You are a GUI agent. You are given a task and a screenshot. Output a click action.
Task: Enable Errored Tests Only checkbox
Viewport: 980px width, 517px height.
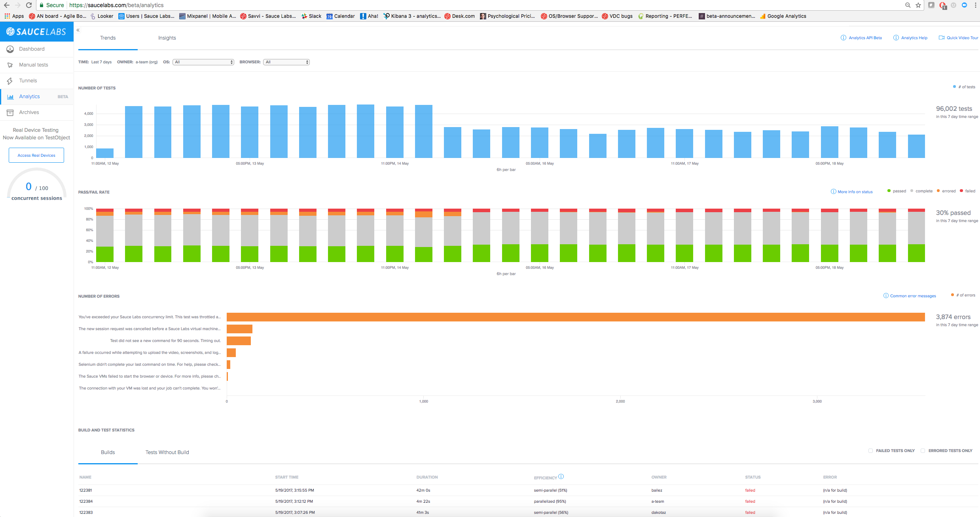point(923,451)
